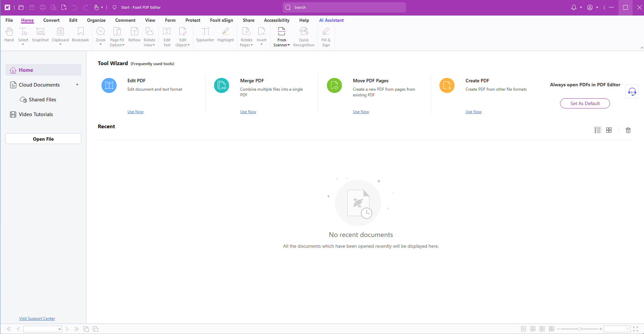The image size is (644, 334).
Task: Go to the last page arrow
Action: click(77, 329)
